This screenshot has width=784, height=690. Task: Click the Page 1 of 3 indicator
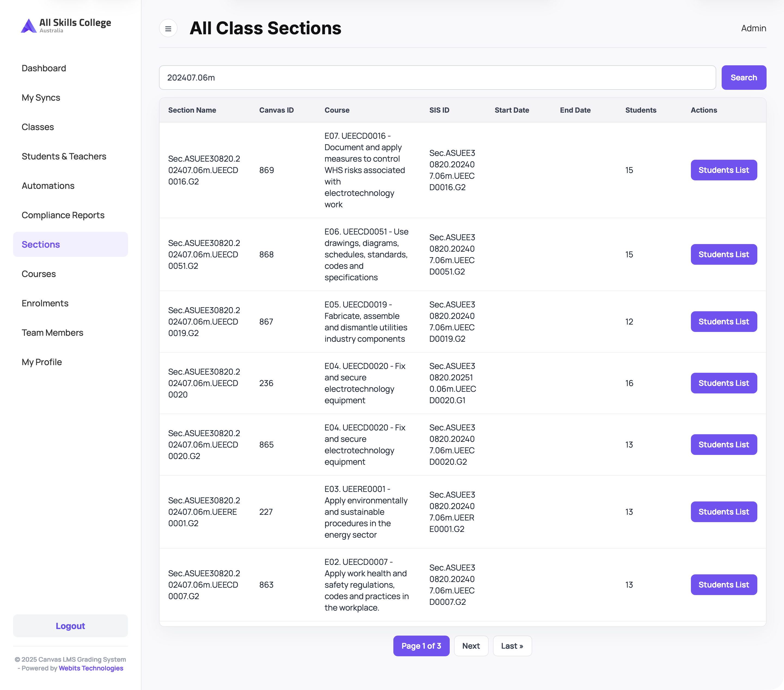pos(421,646)
